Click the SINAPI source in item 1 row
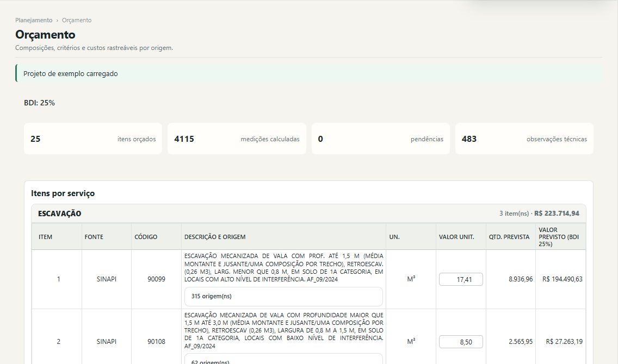The width and height of the screenshot is (618, 364). [107, 279]
